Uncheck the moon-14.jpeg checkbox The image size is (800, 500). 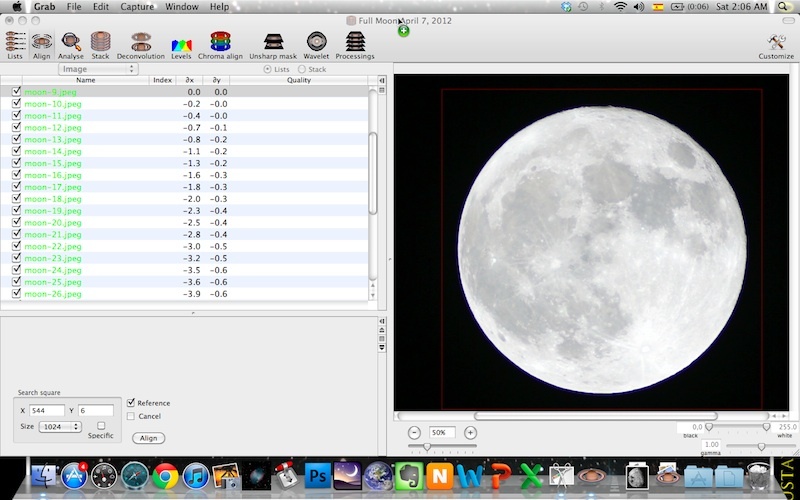tap(16, 151)
